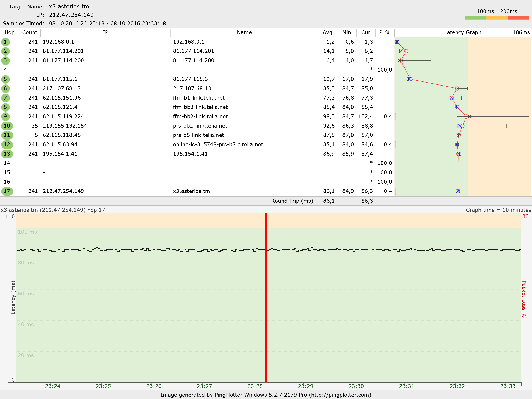Click the Target Name x3.asterios.tm value
Screen dimensions: 532x399
pos(69,7)
